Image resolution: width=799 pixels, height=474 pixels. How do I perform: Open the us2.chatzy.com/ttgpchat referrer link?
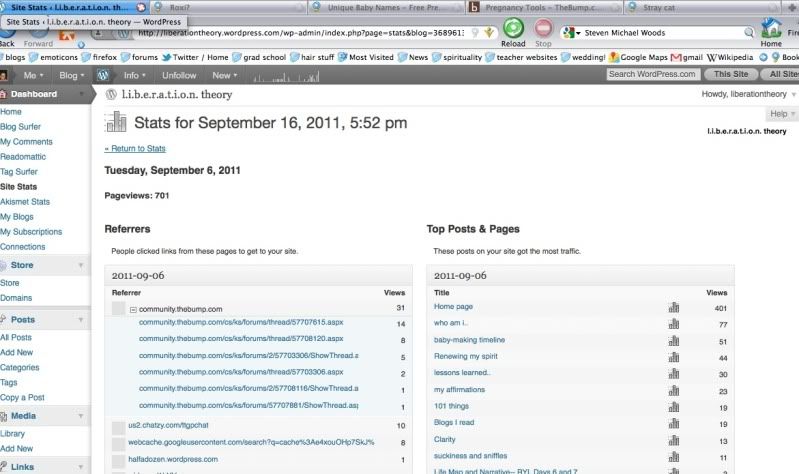coord(168,425)
